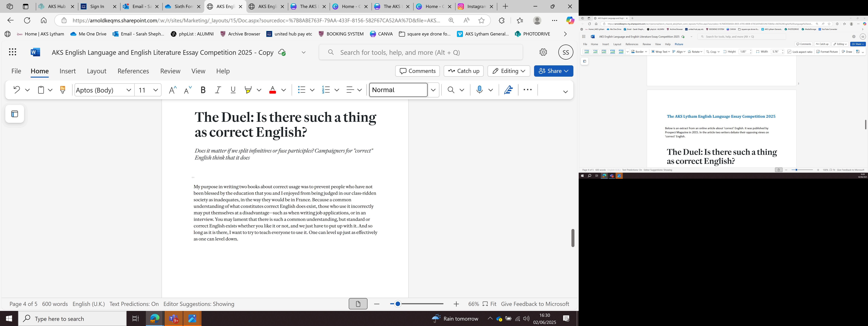868x326 pixels.
Task: Click the Undo arrow icon
Action: click(x=17, y=90)
